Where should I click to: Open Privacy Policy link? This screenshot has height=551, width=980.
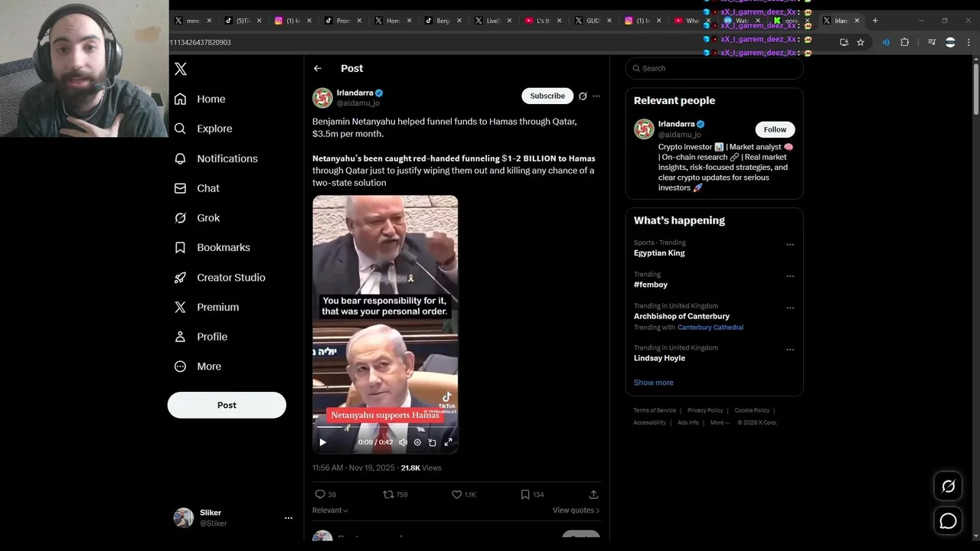tap(705, 410)
